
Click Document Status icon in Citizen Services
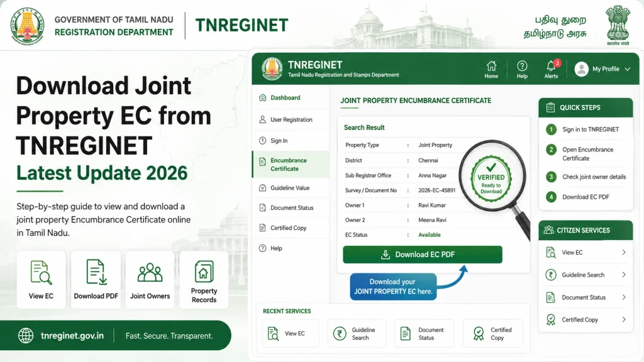551,297
